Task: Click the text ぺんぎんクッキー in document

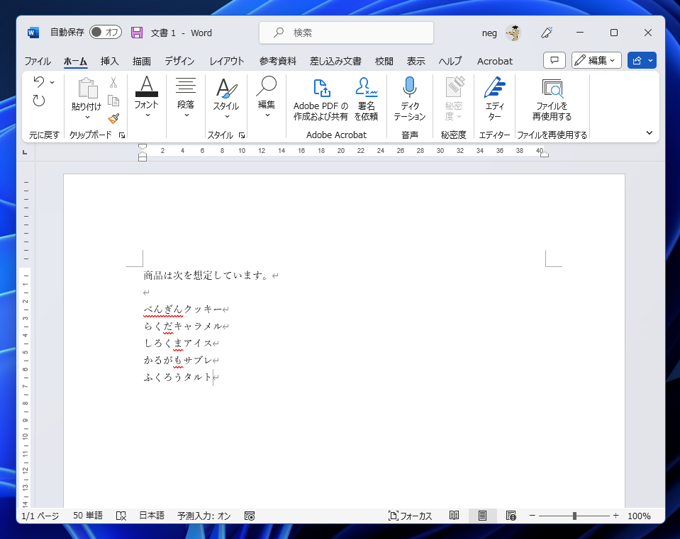Action: point(183,309)
